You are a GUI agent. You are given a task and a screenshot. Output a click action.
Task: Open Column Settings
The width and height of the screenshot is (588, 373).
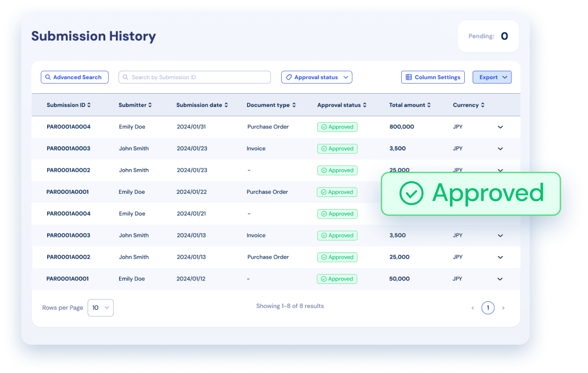pos(433,77)
